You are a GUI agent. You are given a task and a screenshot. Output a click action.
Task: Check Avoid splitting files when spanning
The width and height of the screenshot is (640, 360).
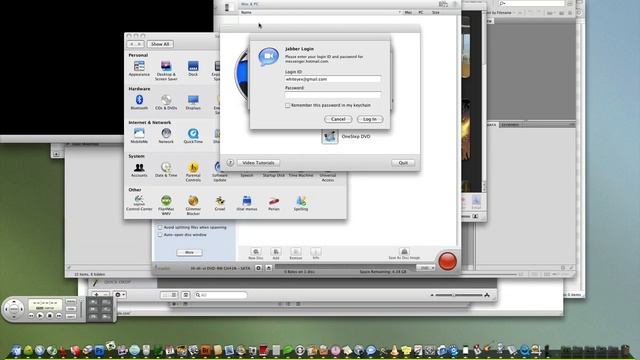[x=160, y=227]
